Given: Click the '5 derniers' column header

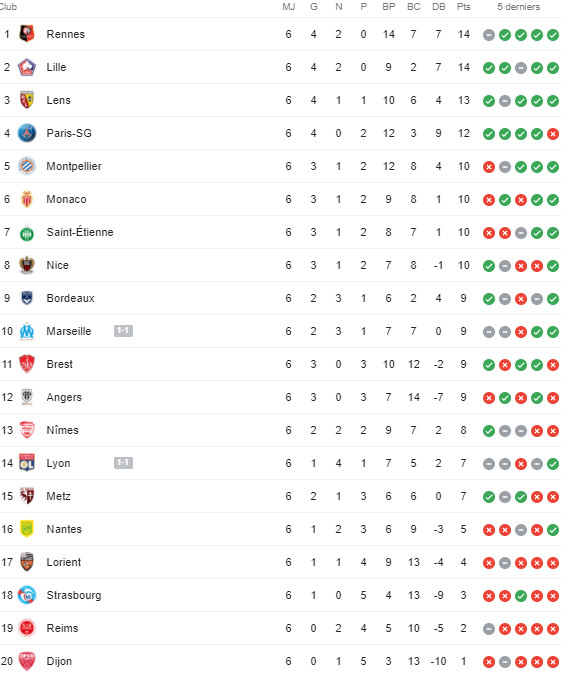Looking at the screenshot, I should [x=518, y=7].
